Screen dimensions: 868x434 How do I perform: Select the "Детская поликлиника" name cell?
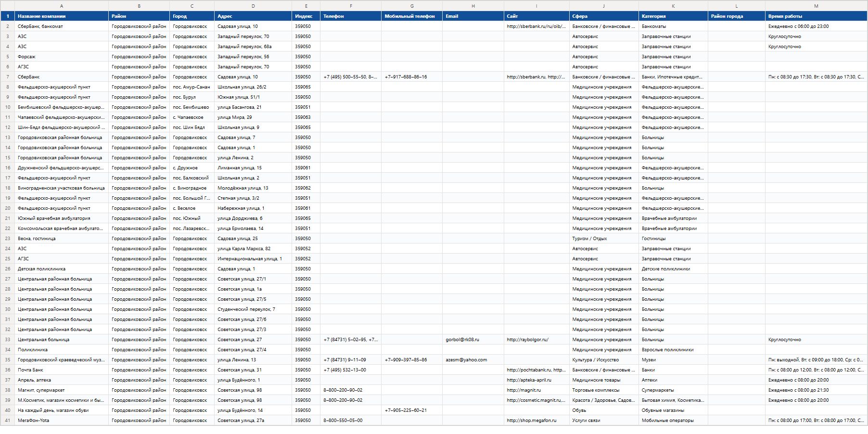(62, 269)
